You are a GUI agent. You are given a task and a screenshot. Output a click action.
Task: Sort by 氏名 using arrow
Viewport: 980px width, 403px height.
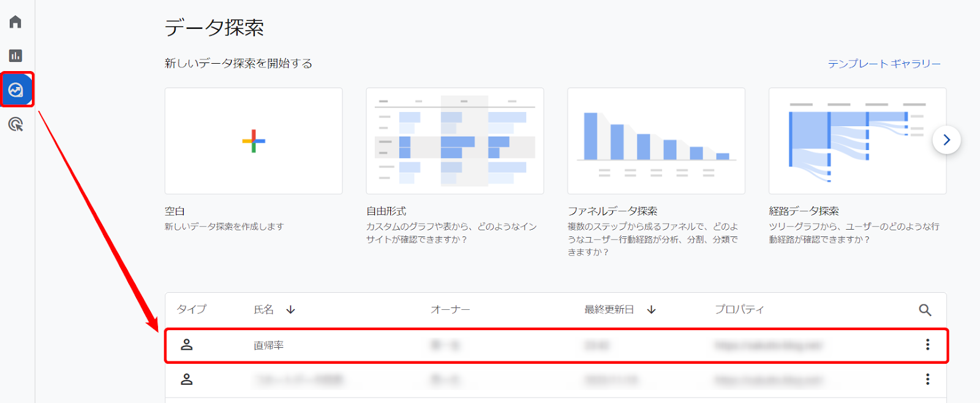tap(291, 310)
